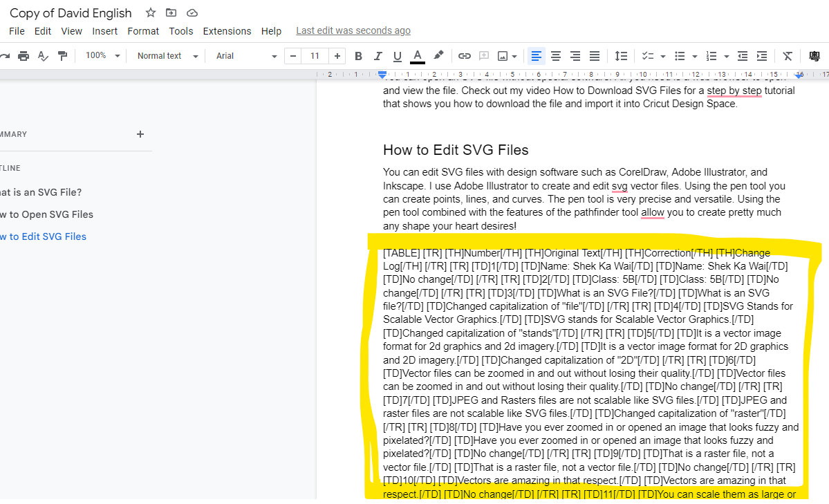Click the How to Edit SVG Files heading
The width and height of the screenshot is (829, 504).
tap(456, 150)
